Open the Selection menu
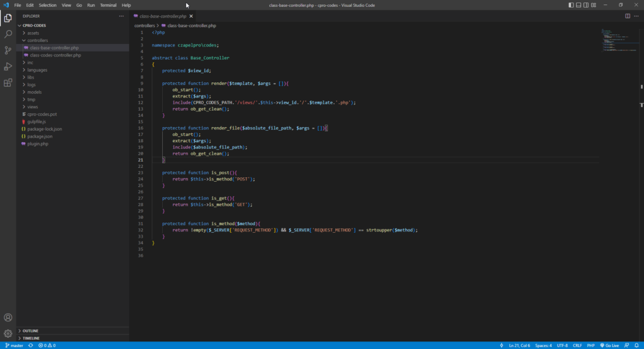 [48, 5]
